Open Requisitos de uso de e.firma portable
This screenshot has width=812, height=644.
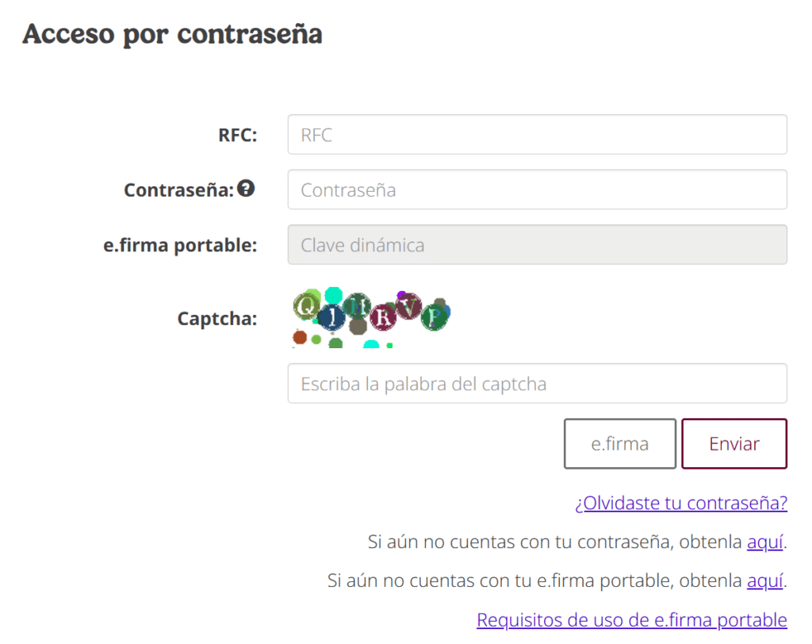[631, 619]
